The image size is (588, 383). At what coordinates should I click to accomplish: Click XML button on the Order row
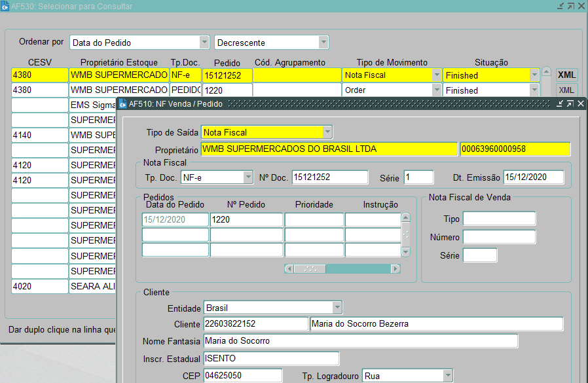point(566,90)
